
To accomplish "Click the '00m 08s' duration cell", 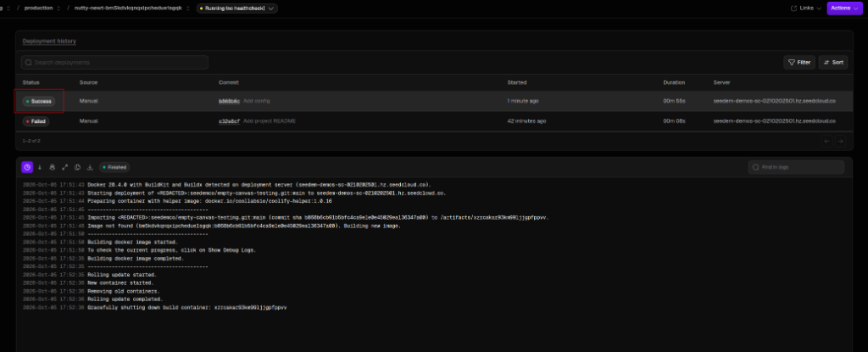I will pyautogui.click(x=674, y=120).
